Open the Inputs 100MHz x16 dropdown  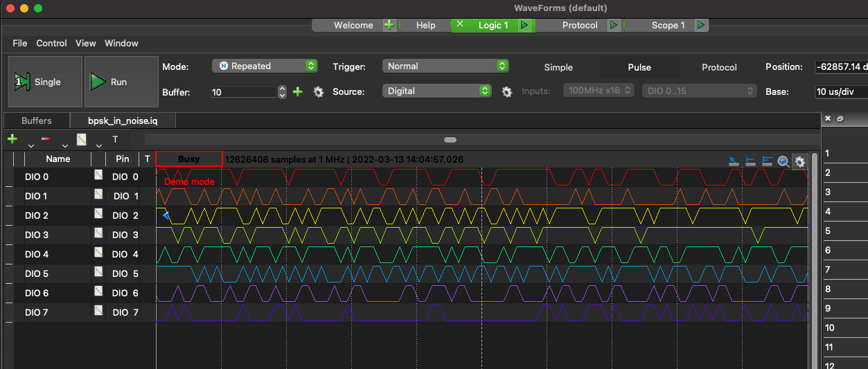[x=600, y=91]
